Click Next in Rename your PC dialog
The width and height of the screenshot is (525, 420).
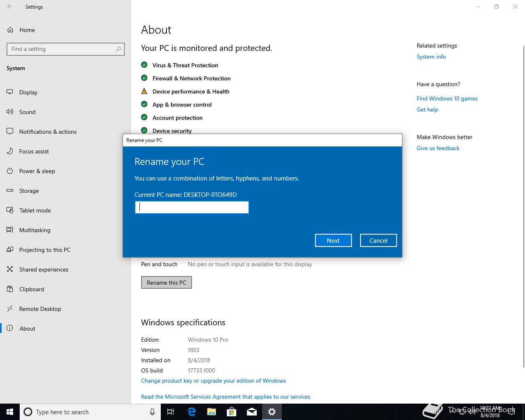point(333,240)
